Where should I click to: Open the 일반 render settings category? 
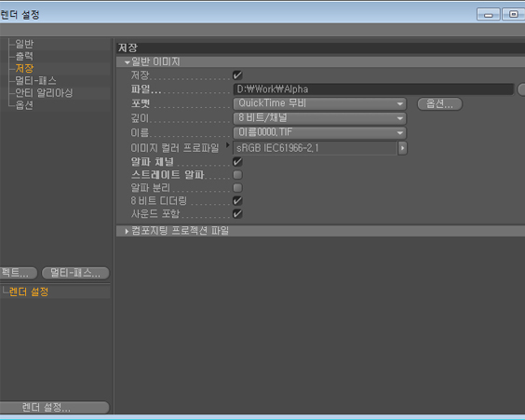pyautogui.click(x=24, y=44)
